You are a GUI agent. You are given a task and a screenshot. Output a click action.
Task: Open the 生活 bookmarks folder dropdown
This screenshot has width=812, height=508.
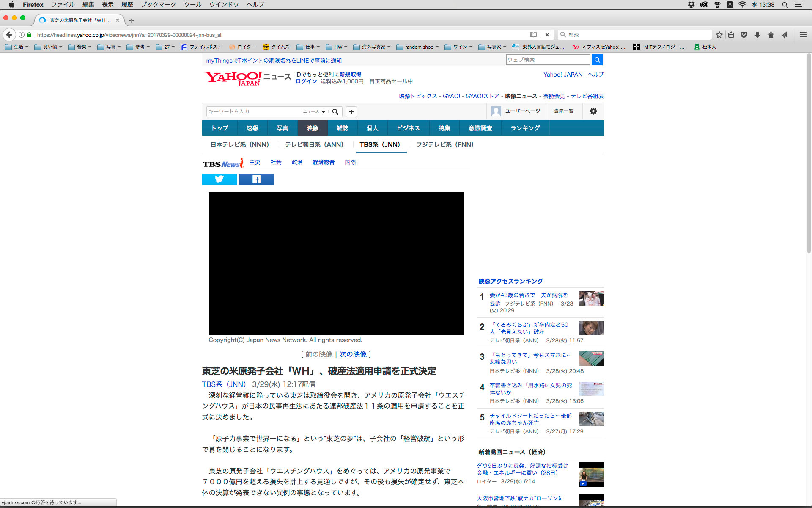tap(17, 47)
